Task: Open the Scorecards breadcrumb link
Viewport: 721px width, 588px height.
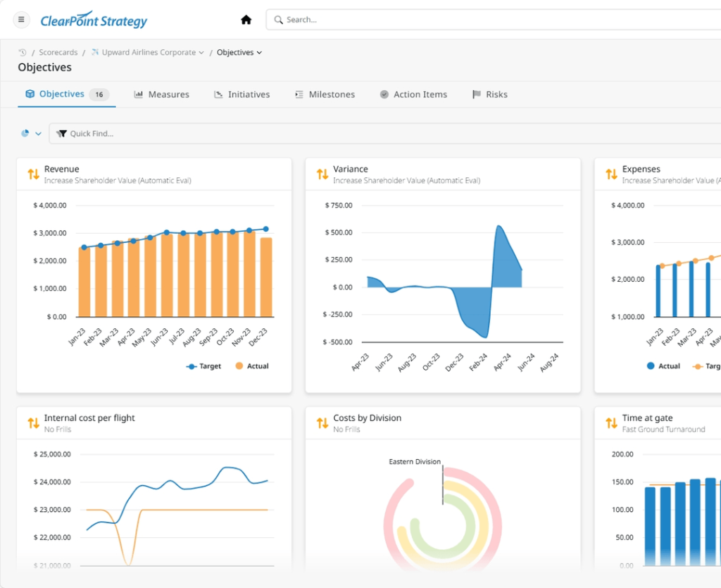Action: pos(58,52)
